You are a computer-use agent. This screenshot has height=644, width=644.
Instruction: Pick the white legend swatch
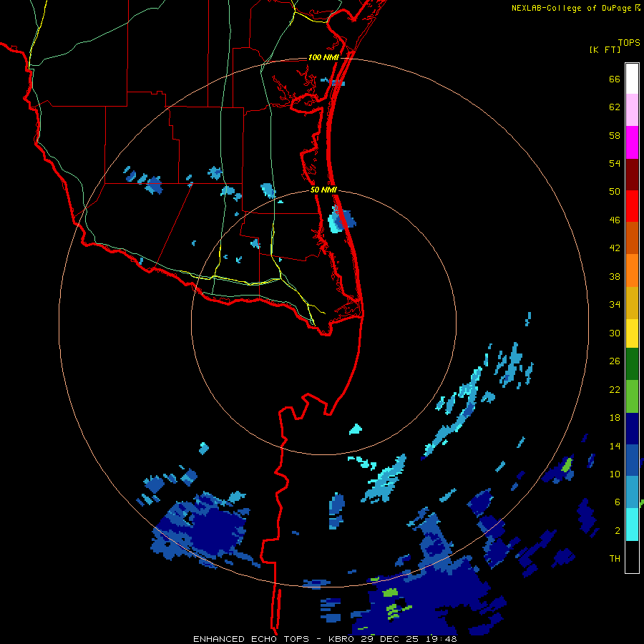632,79
